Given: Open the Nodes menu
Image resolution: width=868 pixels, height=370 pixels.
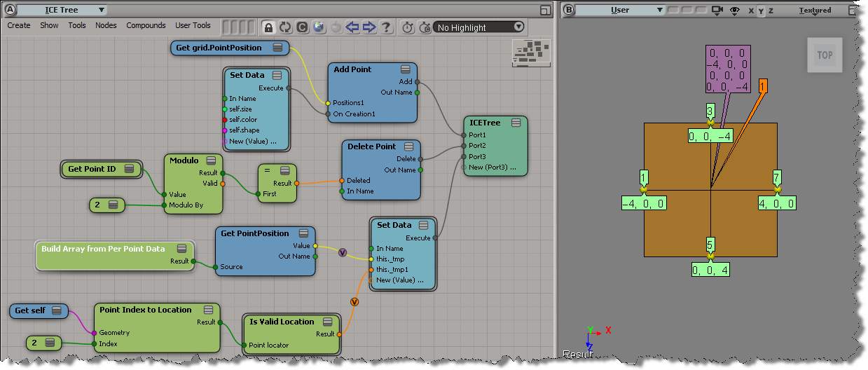Looking at the screenshot, I should [106, 25].
